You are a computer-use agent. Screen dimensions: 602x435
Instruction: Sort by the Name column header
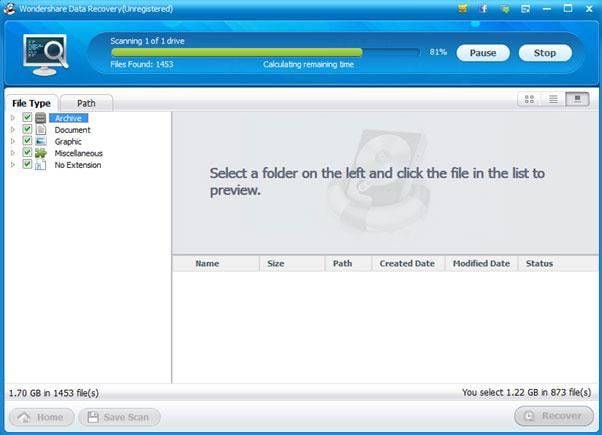coord(216,263)
